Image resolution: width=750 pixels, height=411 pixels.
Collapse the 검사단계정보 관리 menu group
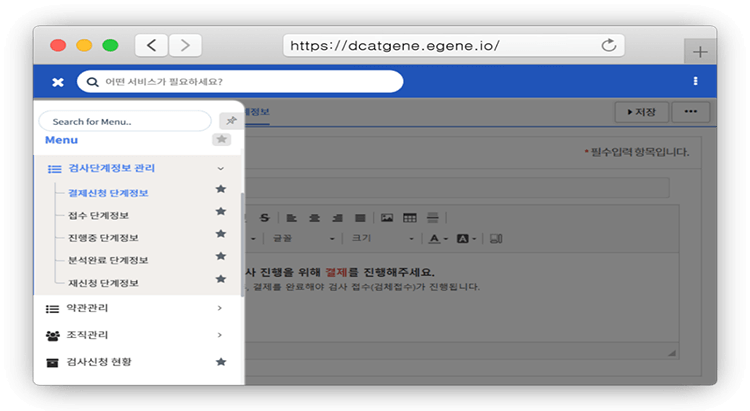pyautogui.click(x=221, y=169)
